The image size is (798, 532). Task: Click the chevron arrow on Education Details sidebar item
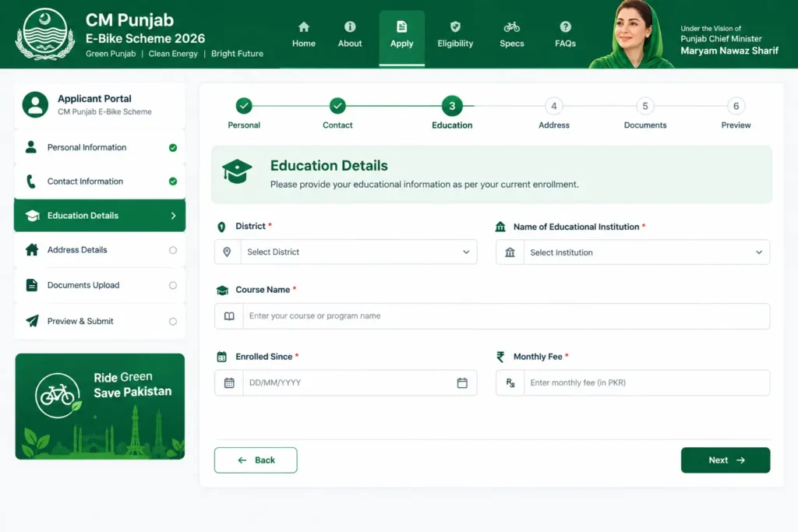coord(174,216)
